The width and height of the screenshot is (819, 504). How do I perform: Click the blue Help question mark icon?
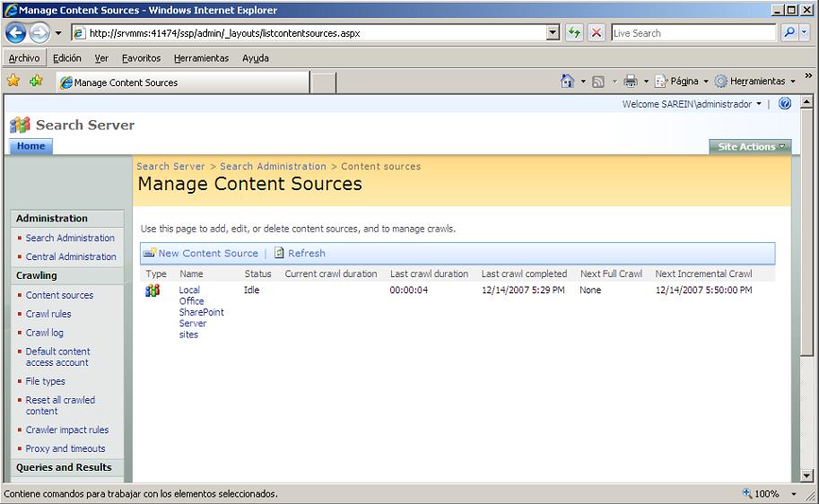pos(785,103)
